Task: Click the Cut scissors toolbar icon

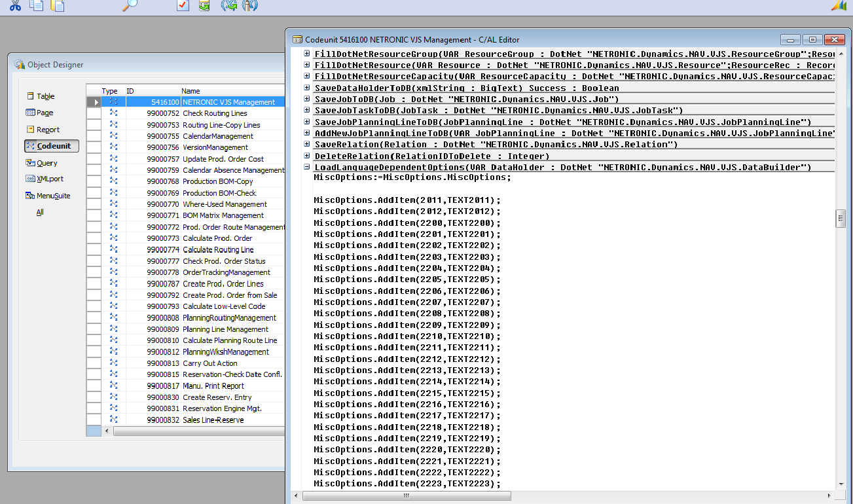Action: tap(15, 5)
